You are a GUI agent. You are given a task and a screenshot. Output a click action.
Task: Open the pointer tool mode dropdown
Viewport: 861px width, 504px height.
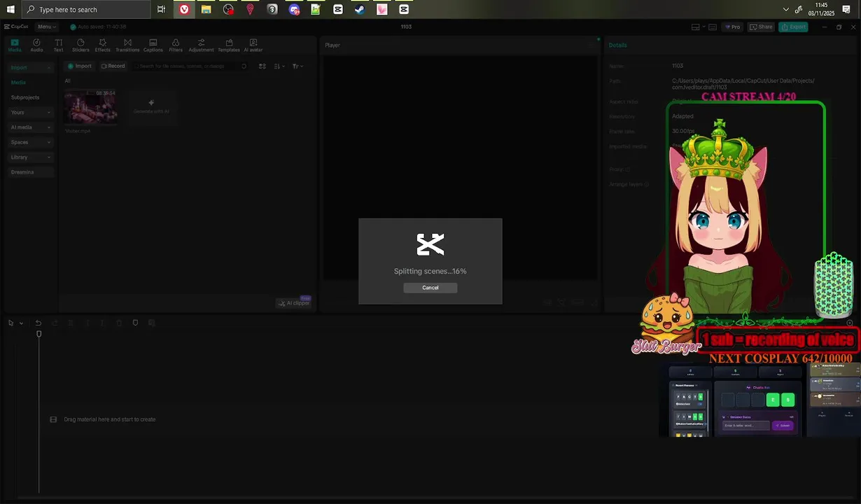tap(21, 323)
